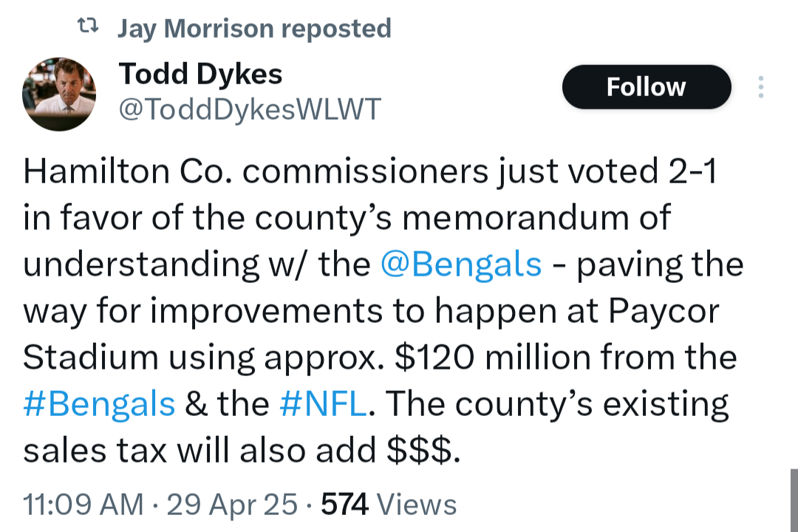Open the #Bengals hashtag
The width and height of the screenshot is (798, 532).
(x=99, y=404)
